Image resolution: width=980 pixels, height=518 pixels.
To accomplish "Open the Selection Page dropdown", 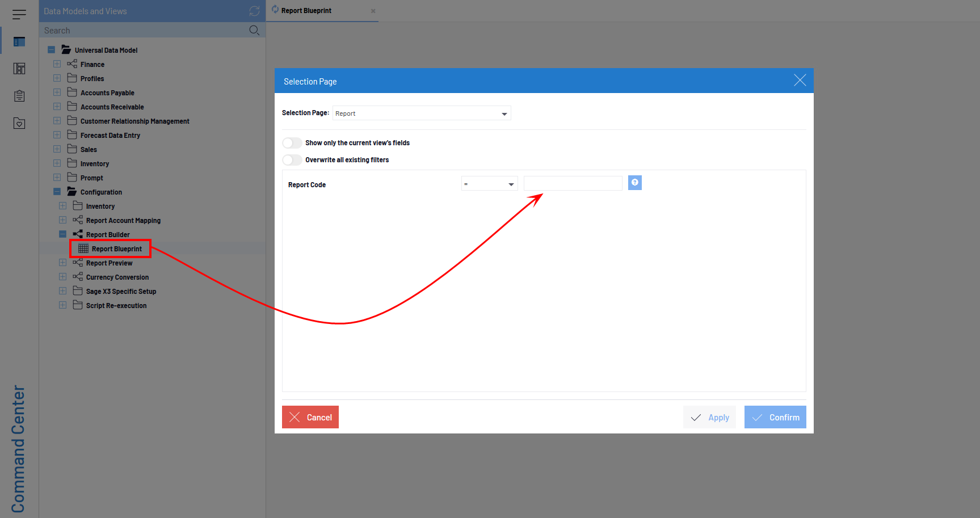I will click(x=422, y=113).
